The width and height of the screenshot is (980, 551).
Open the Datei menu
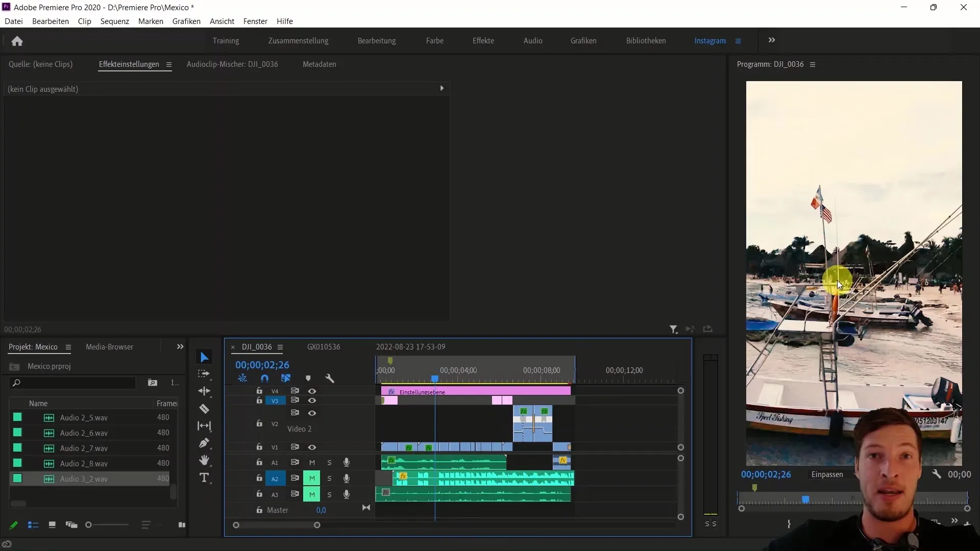click(14, 21)
